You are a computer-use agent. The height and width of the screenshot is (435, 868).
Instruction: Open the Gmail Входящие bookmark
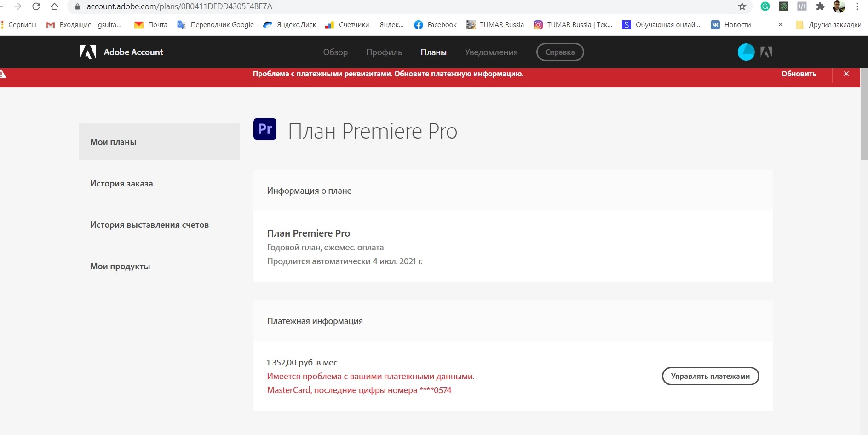pos(84,25)
